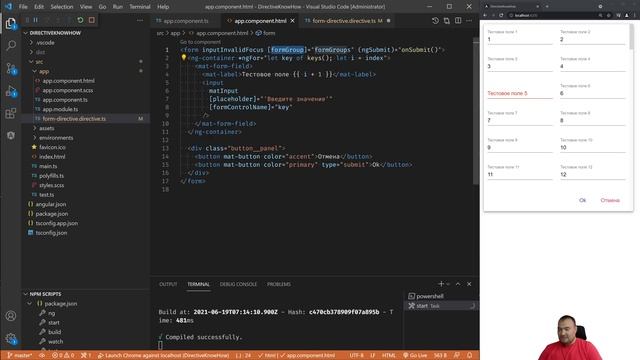The height and width of the screenshot is (360, 640).
Task: Click Go Live in status bar
Action: tap(415, 356)
